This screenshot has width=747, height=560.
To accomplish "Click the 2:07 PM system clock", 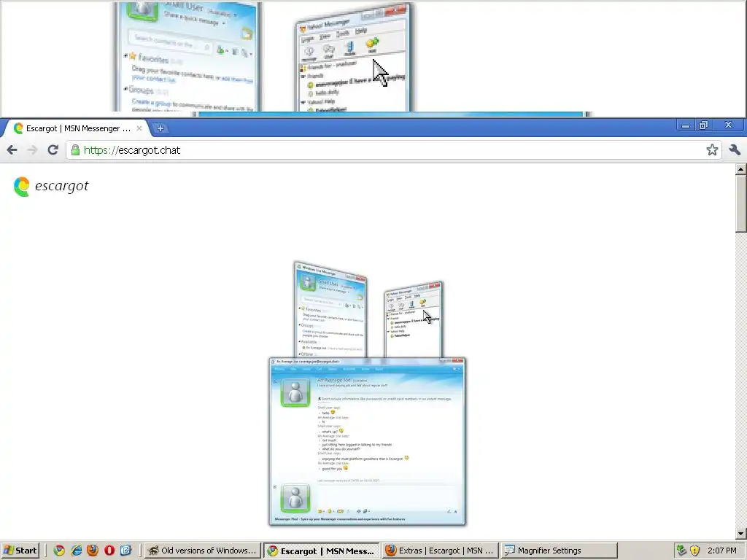I will (721, 551).
